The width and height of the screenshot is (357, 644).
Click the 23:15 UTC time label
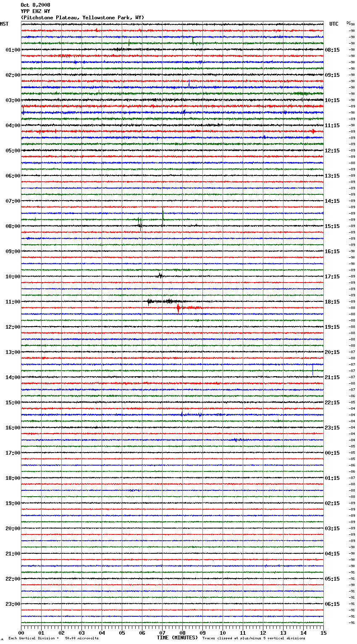[332, 428]
